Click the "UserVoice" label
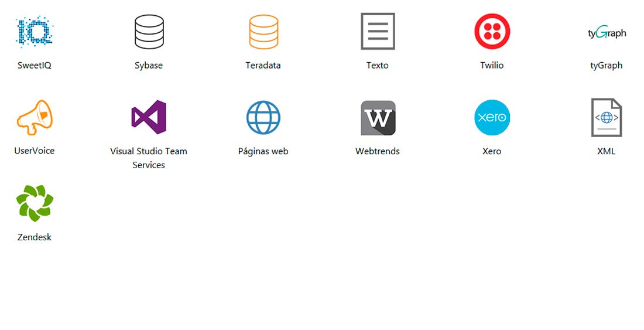 35,151
